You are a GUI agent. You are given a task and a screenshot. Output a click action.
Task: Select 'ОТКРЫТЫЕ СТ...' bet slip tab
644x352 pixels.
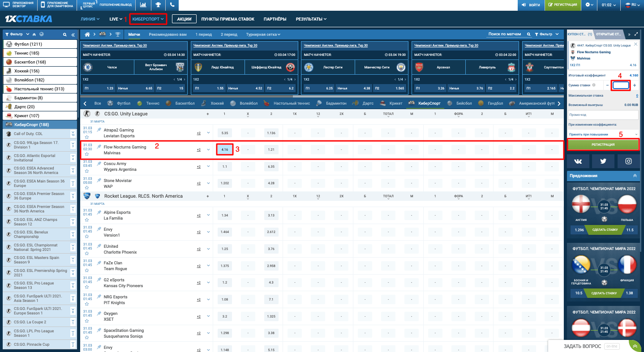pos(609,34)
